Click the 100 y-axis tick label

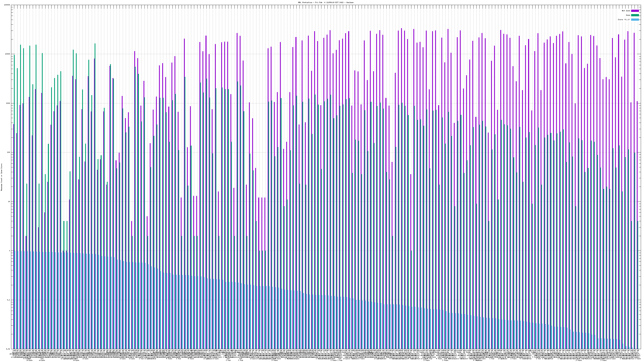pyautogui.click(x=9, y=152)
